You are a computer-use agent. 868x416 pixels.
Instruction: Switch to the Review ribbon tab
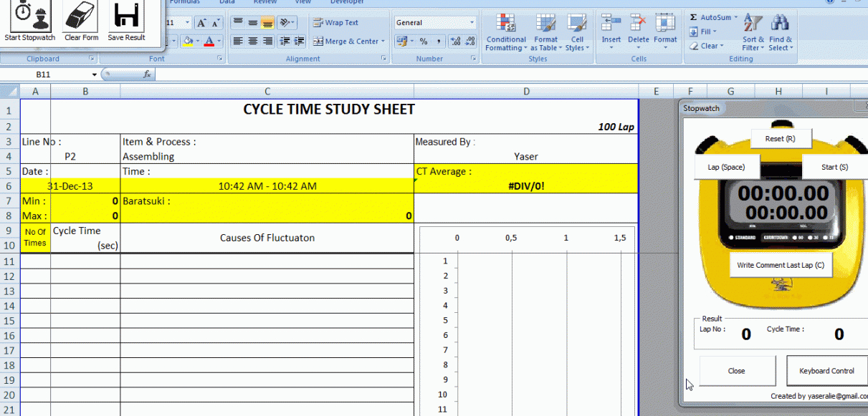264,2
